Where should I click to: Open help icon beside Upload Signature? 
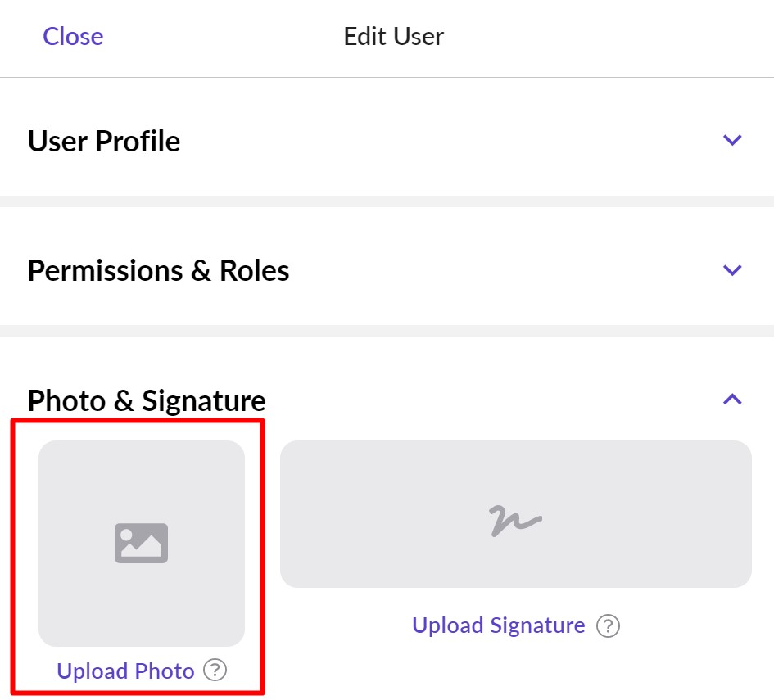tap(607, 626)
